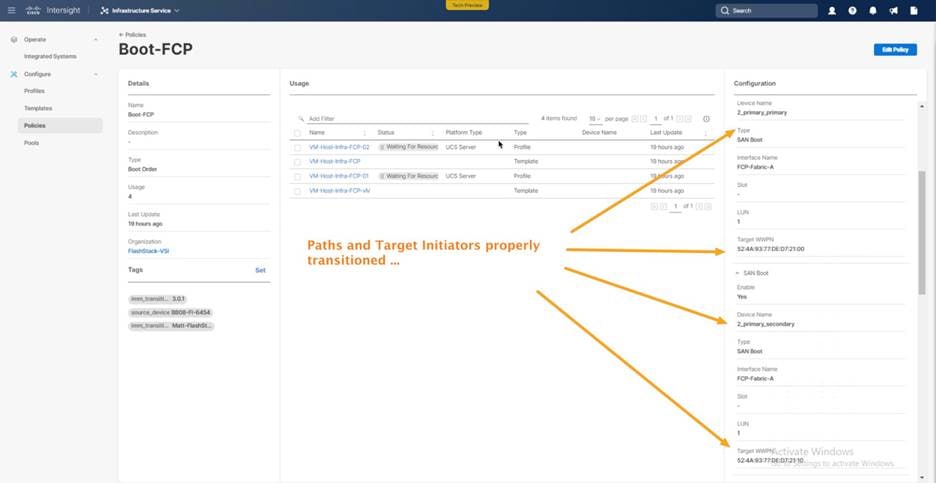This screenshot has height=483, width=936.
Task: Open FlashStack-VSI organization link
Action: coord(148,251)
